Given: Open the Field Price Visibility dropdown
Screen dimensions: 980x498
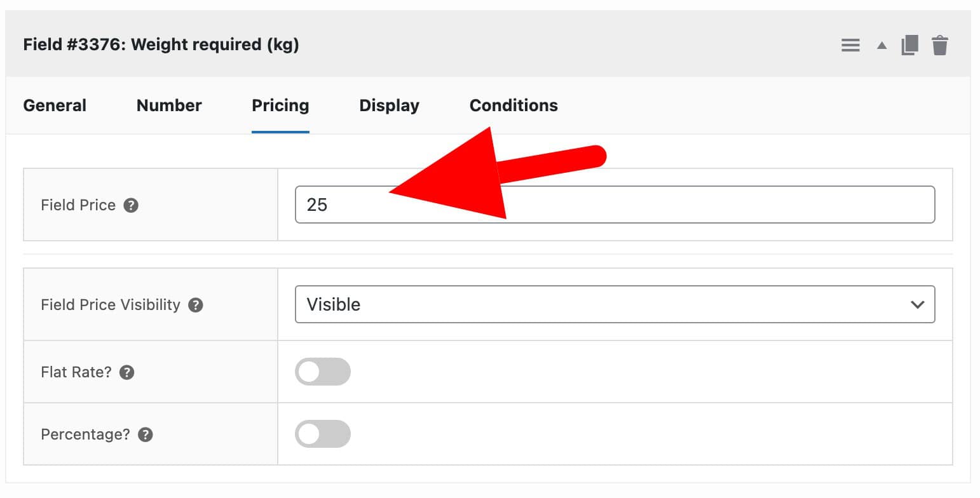Looking at the screenshot, I should (615, 304).
